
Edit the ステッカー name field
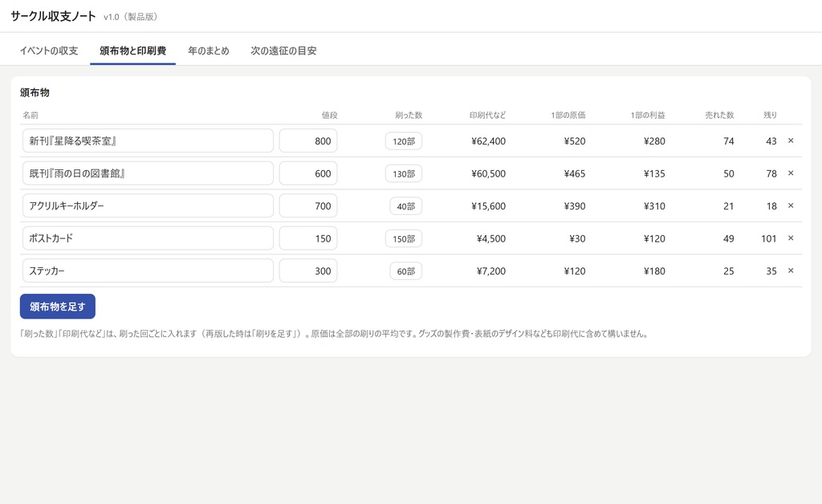tap(148, 271)
